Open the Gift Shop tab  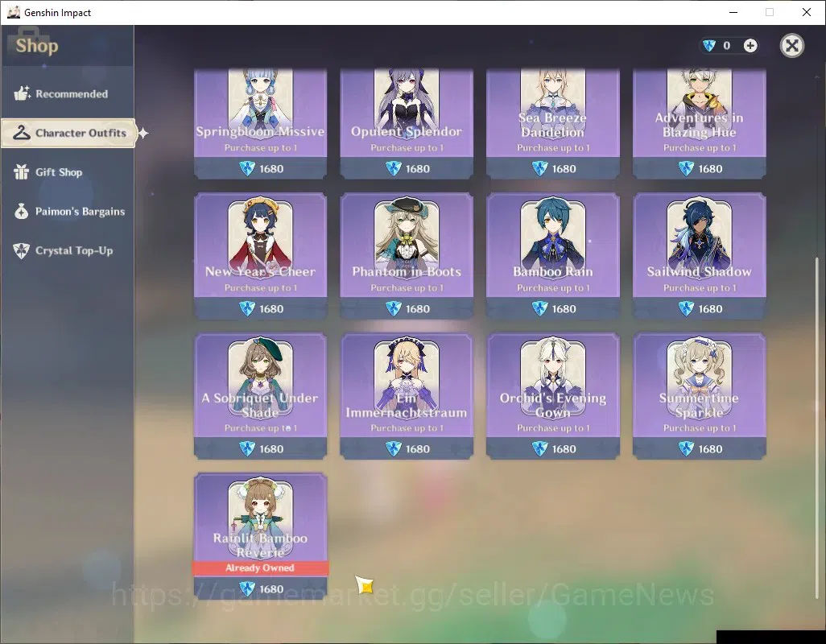pos(67,171)
